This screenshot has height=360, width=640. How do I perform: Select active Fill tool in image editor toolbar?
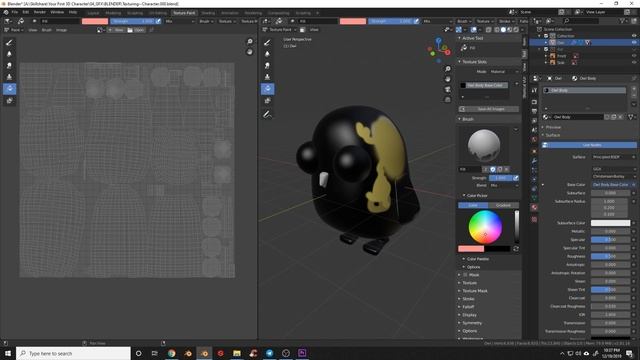pos(9,89)
